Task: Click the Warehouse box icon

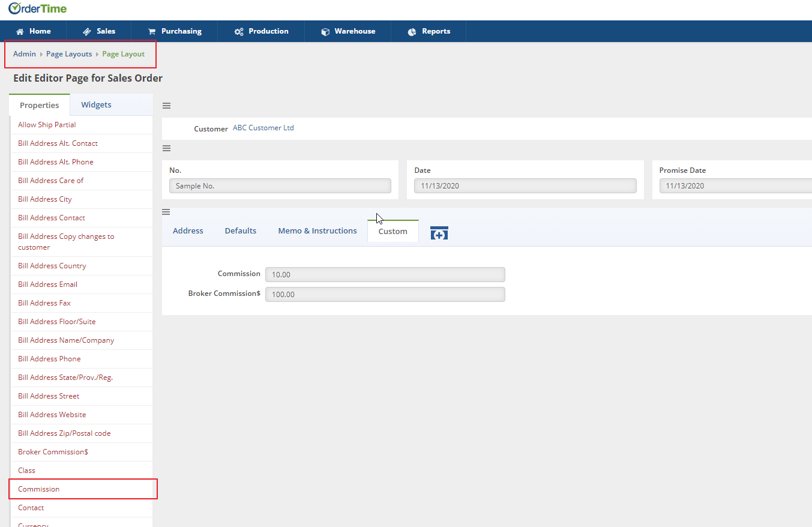Action: (325, 32)
